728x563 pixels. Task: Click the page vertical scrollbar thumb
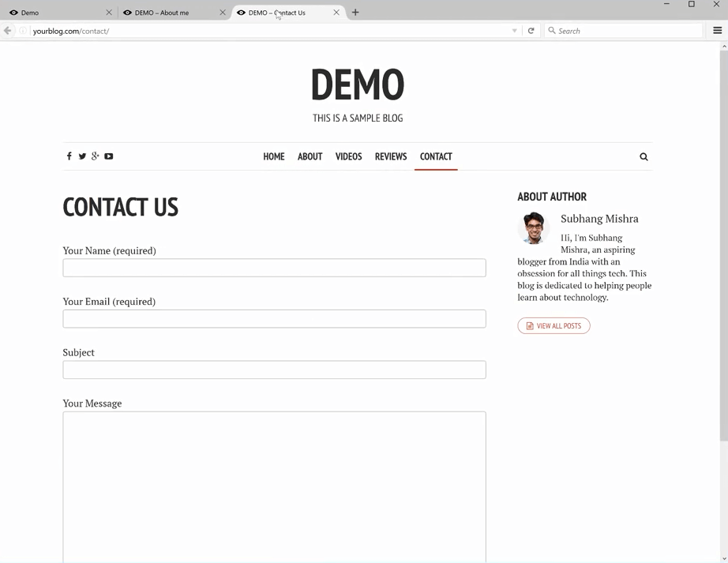coord(724,246)
